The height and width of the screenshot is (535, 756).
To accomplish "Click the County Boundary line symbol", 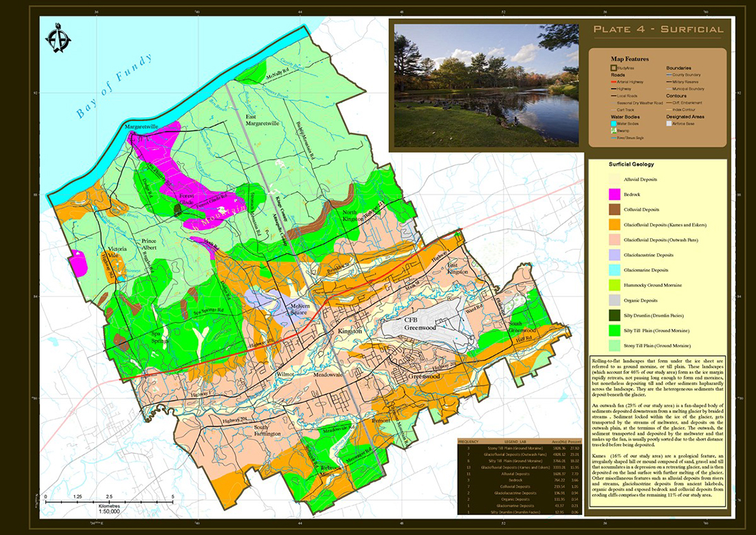I will click(669, 75).
